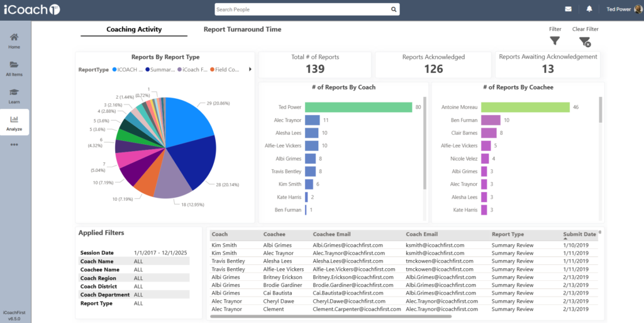Sort table by Submit Date column
644x323 pixels.
[579, 234]
